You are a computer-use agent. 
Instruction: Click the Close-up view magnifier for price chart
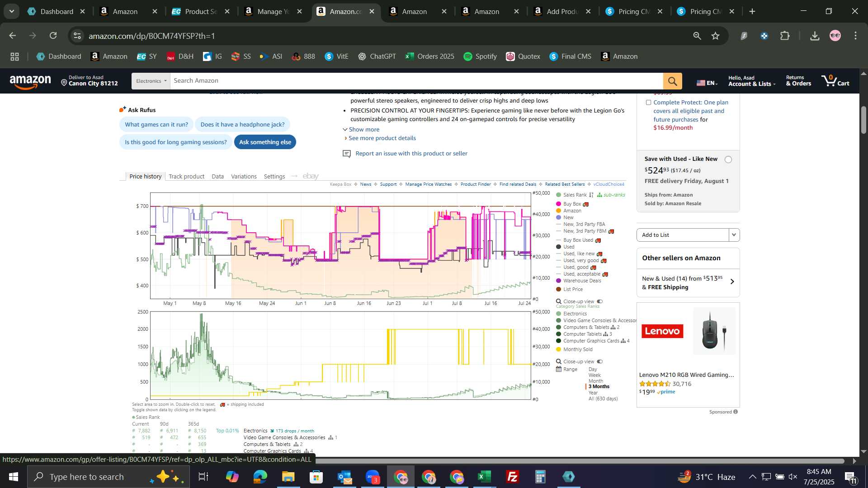tap(559, 301)
